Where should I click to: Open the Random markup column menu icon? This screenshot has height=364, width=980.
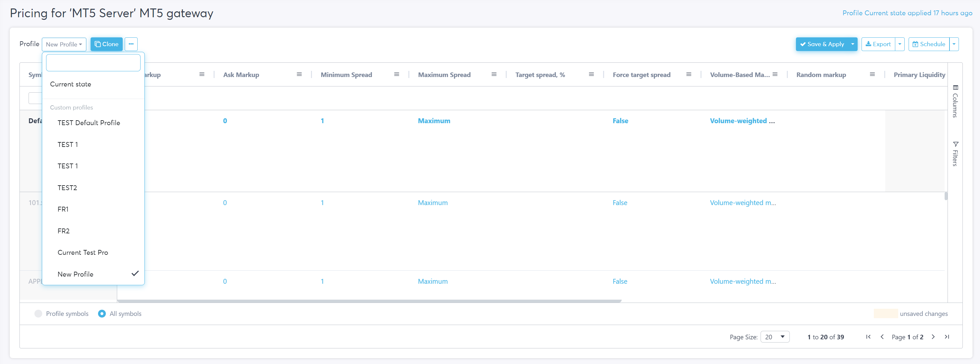872,75
